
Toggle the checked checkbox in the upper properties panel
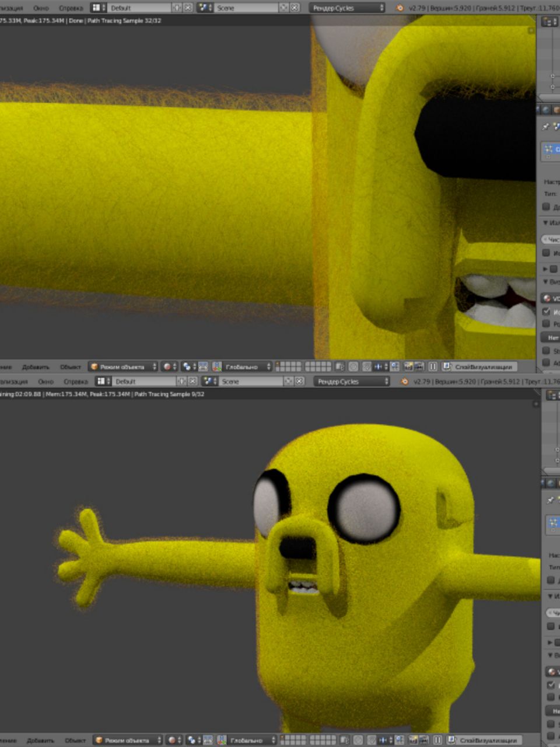pos(547,311)
